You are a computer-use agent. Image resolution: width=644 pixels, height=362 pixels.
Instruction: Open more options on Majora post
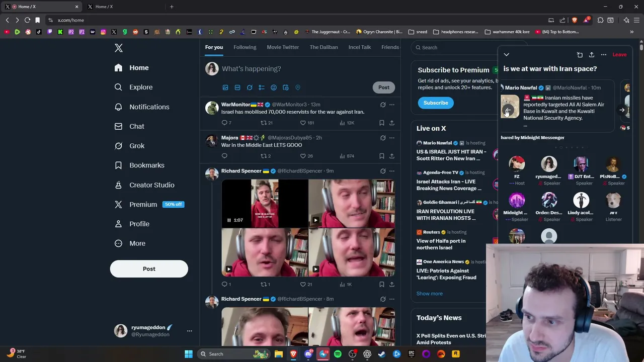pos(392,138)
